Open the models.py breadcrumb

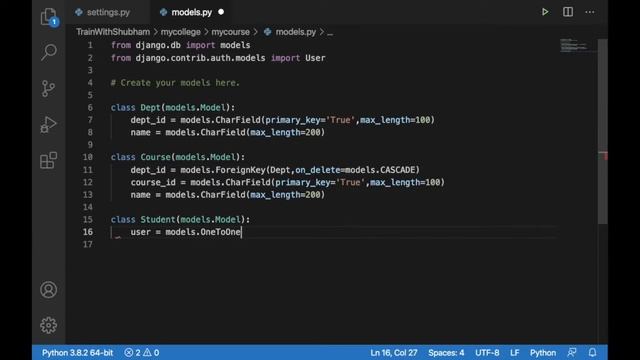[296, 32]
